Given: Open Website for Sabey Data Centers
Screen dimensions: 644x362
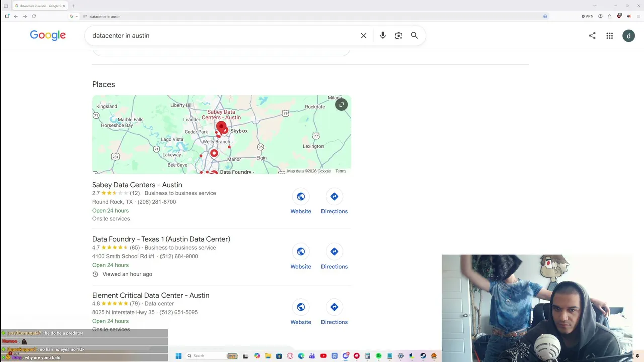Looking at the screenshot, I should (301, 202).
